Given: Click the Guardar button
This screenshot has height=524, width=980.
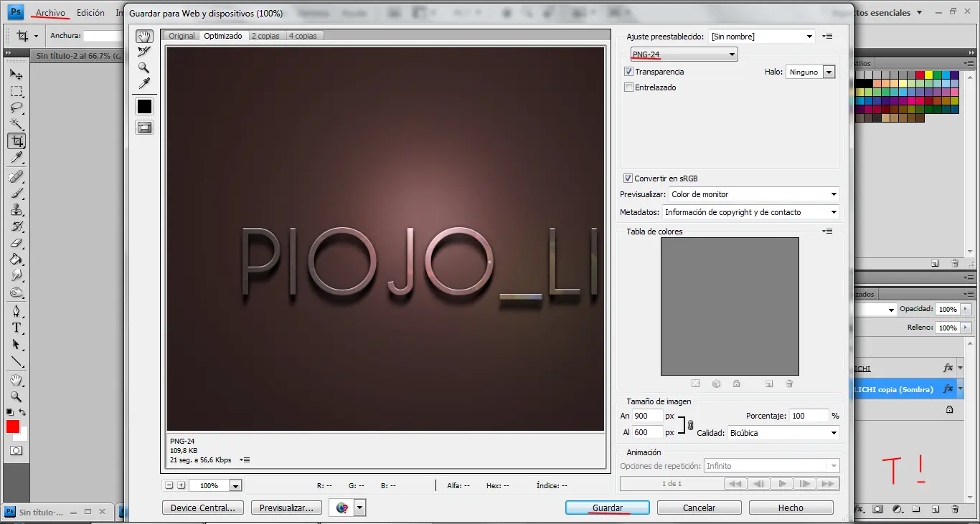Looking at the screenshot, I should pyautogui.click(x=607, y=508).
